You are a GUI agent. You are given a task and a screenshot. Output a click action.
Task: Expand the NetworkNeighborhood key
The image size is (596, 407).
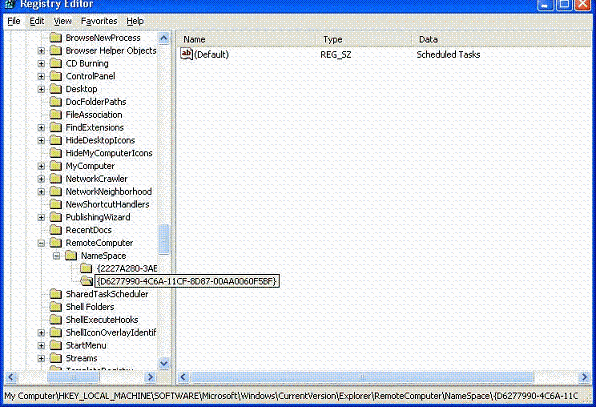coord(41,192)
